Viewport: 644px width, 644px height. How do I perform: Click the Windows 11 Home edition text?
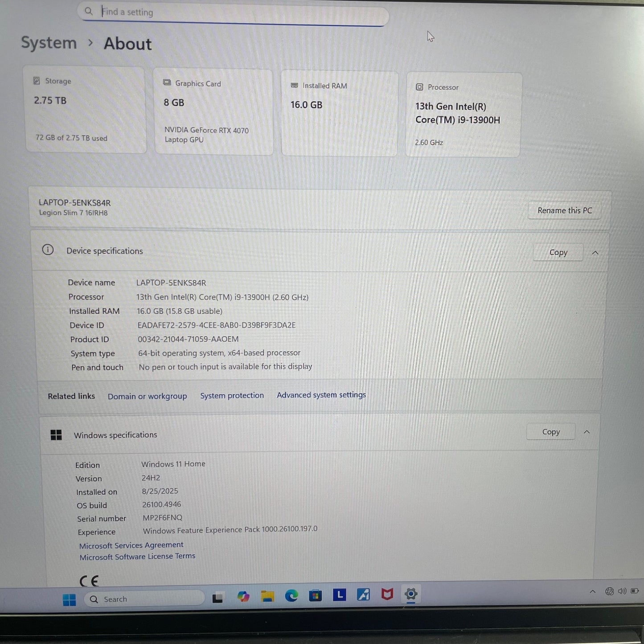(x=173, y=464)
